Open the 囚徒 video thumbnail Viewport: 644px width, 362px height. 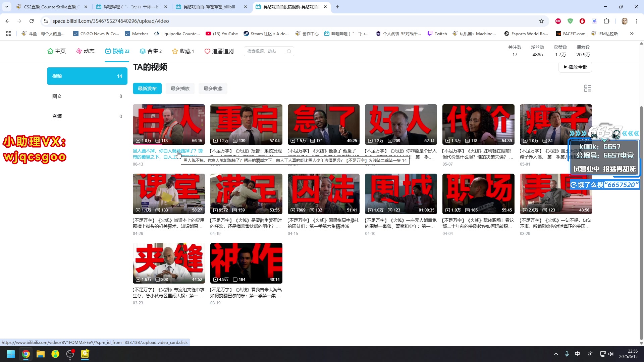tap(324, 194)
